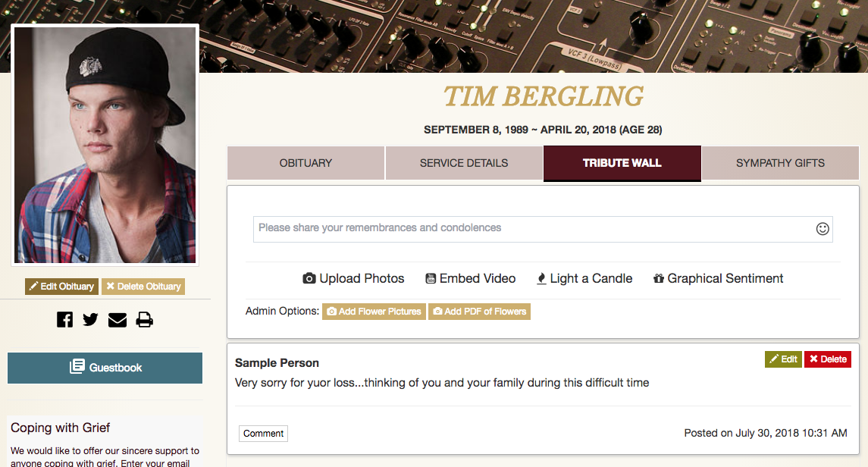Image resolution: width=868 pixels, height=467 pixels.
Task: Delete Sample Person's tribute post
Action: click(827, 359)
